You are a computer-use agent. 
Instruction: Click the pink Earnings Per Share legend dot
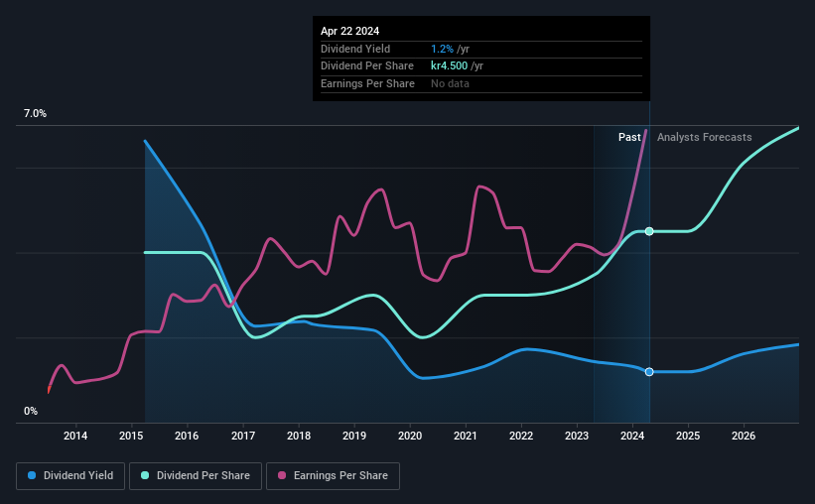point(282,475)
